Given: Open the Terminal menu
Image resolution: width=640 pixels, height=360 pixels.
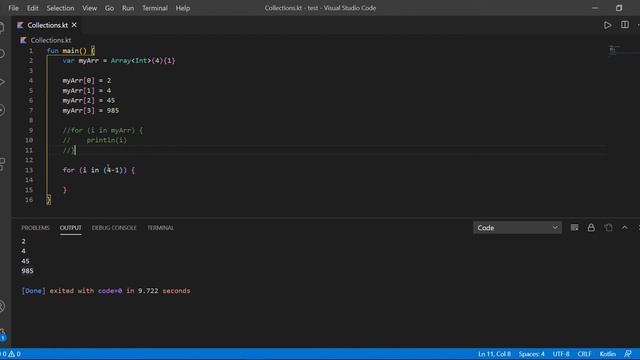Looking at the screenshot, I should pos(155,8).
